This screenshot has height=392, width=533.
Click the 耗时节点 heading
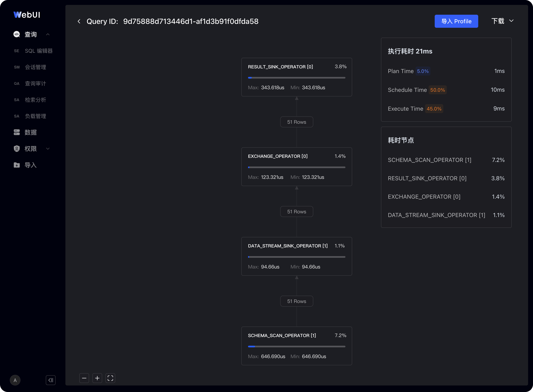click(401, 140)
